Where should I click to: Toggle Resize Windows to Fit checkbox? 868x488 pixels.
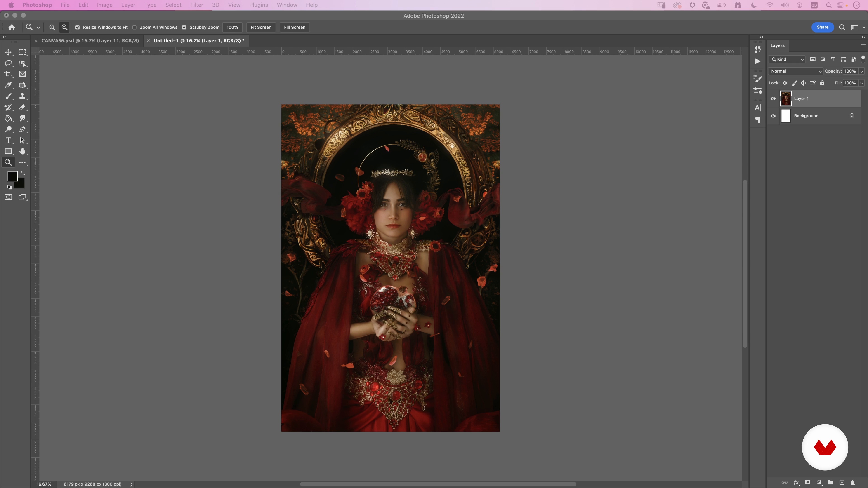click(x=78, y=27)
